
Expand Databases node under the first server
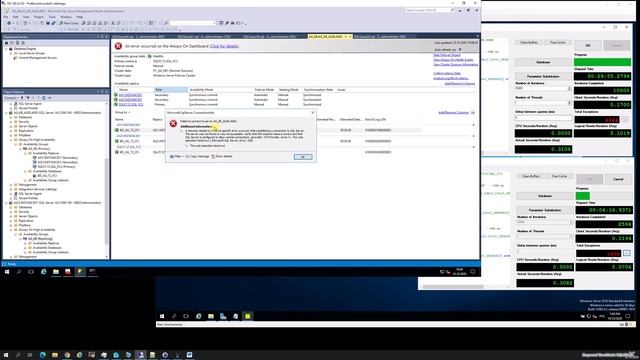coord(11,117)
